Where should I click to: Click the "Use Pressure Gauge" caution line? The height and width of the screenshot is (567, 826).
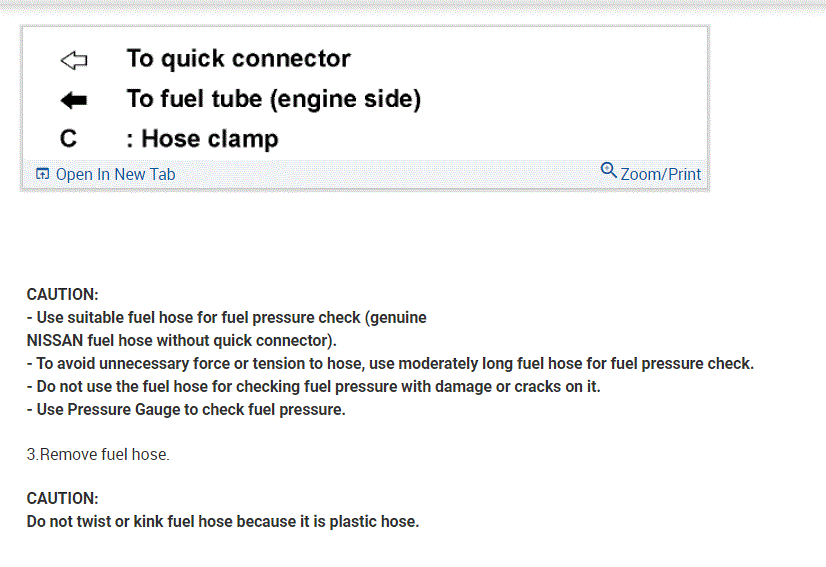pos(185,409)
